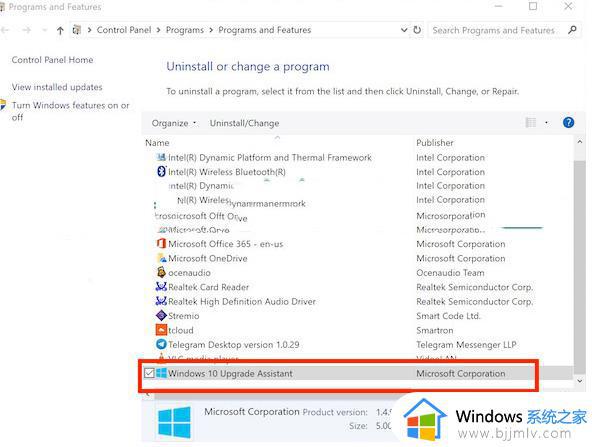Click the tcloud orange icon
592x447 pixels.
pos(161,330)
